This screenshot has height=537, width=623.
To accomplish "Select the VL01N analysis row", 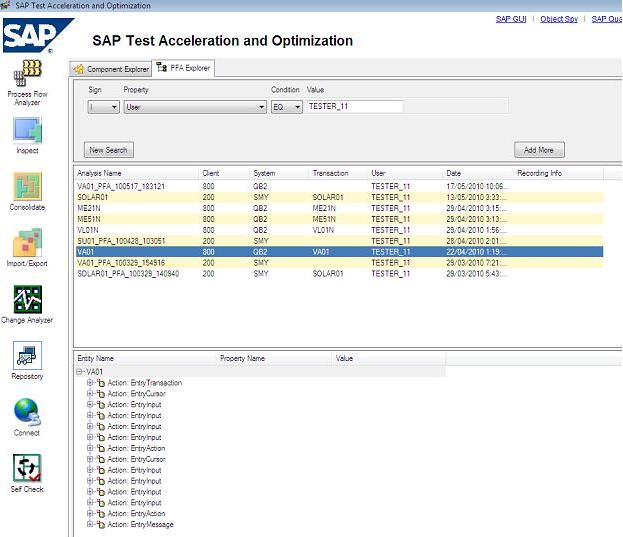I will click(x=339, y=230).
